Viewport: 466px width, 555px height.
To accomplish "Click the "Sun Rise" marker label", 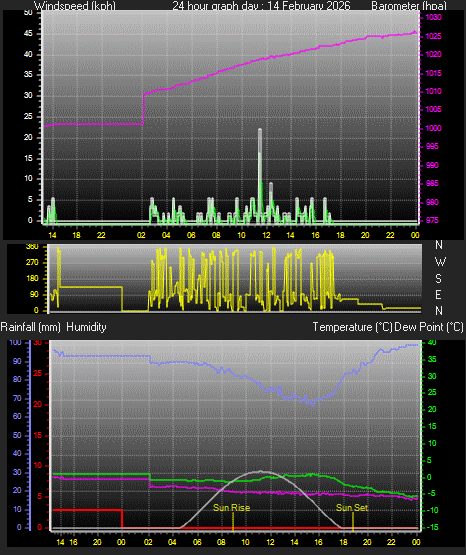I will (231, 508).
